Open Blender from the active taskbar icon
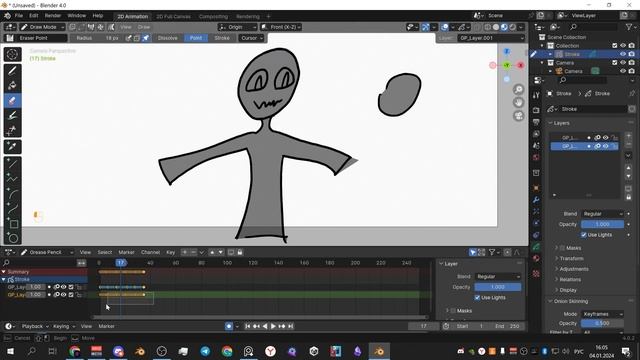Screen dimensions: 640x360 click(379, 351)
